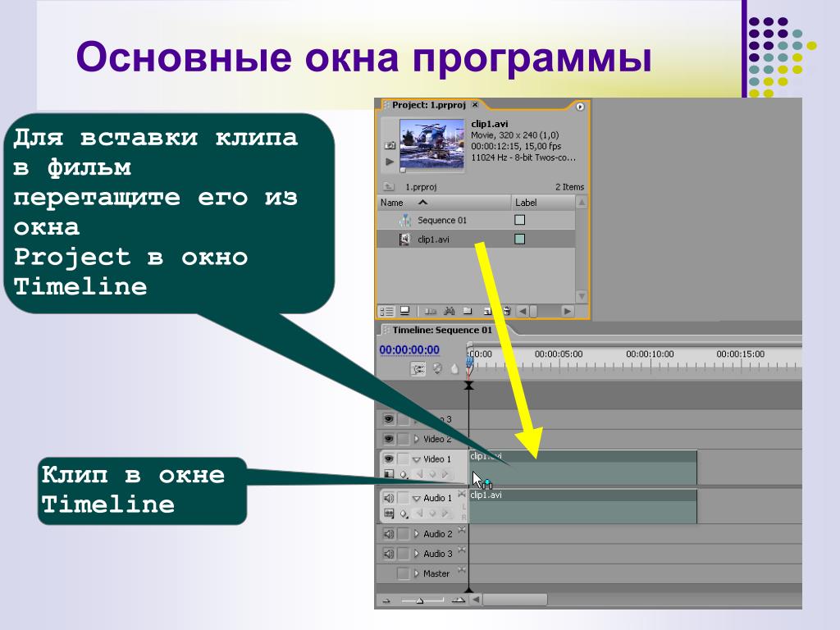Click Project panel horizontal scroll right arrow
The height and width of the screenshot is (630, 840).
pos(567,311)
